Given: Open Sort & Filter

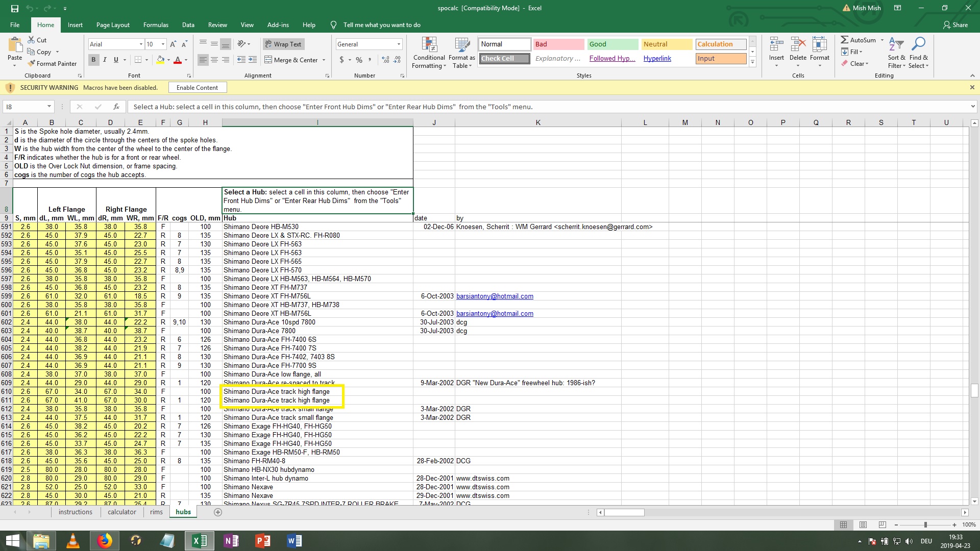Looking at the screenshot, I should tap(896, 53).
